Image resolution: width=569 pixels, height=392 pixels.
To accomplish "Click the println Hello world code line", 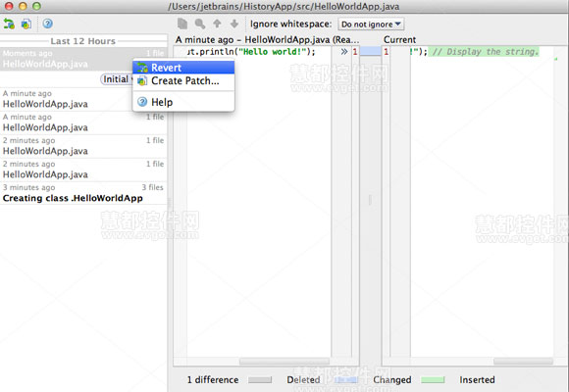I will [x=251, y=52].
